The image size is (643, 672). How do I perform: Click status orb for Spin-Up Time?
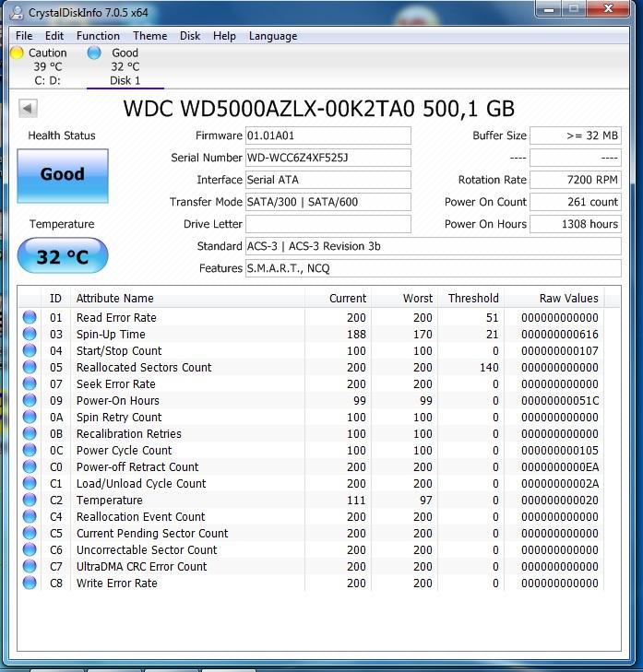pyautogui.click(x=30, y=334)
